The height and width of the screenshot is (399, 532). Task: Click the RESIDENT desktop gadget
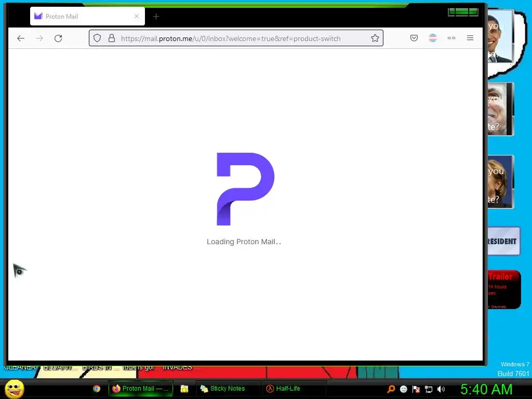[504, 241]
